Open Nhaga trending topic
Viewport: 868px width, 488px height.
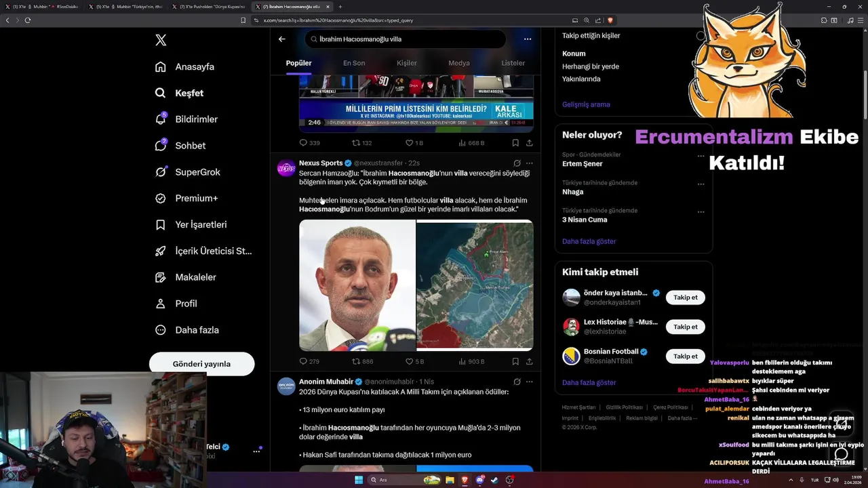pyautogui.click(x=573, y=192)
